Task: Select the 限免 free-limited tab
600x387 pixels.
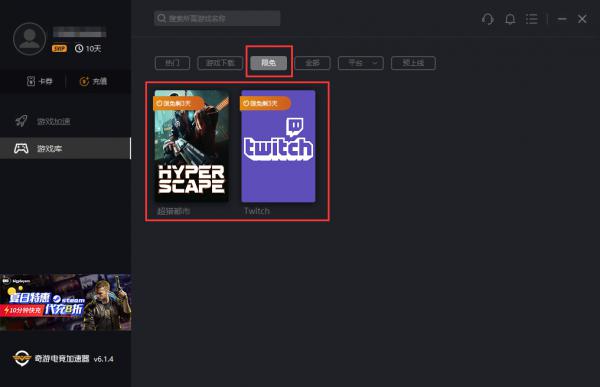Action: (x=269, y=63)
